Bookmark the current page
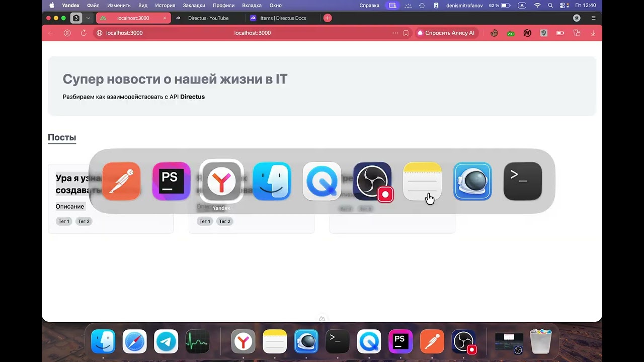 406,33
